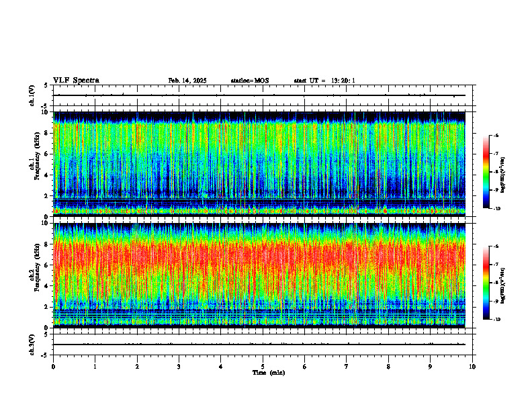Click the ch.3 voltage waveform trace

259,345
